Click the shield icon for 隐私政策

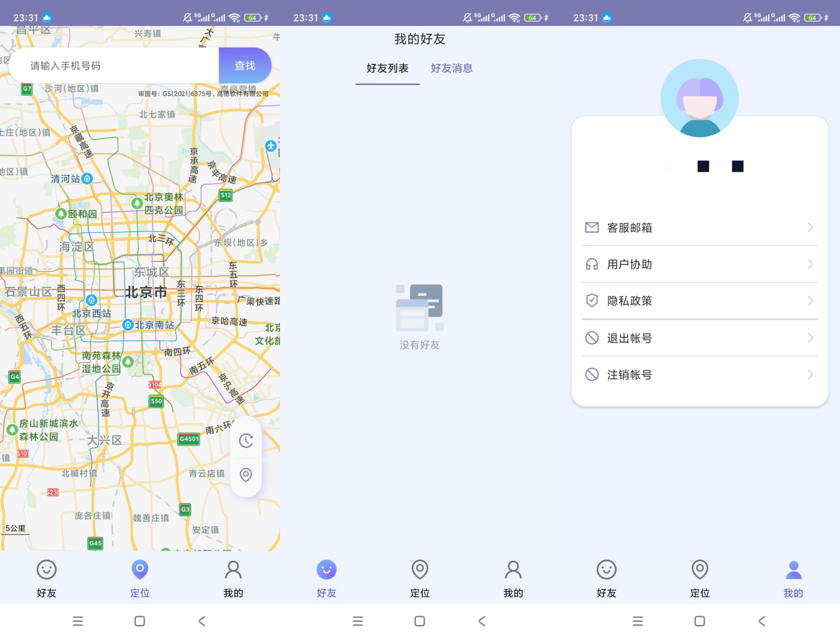pyautogui.click(x=592, y=301)
